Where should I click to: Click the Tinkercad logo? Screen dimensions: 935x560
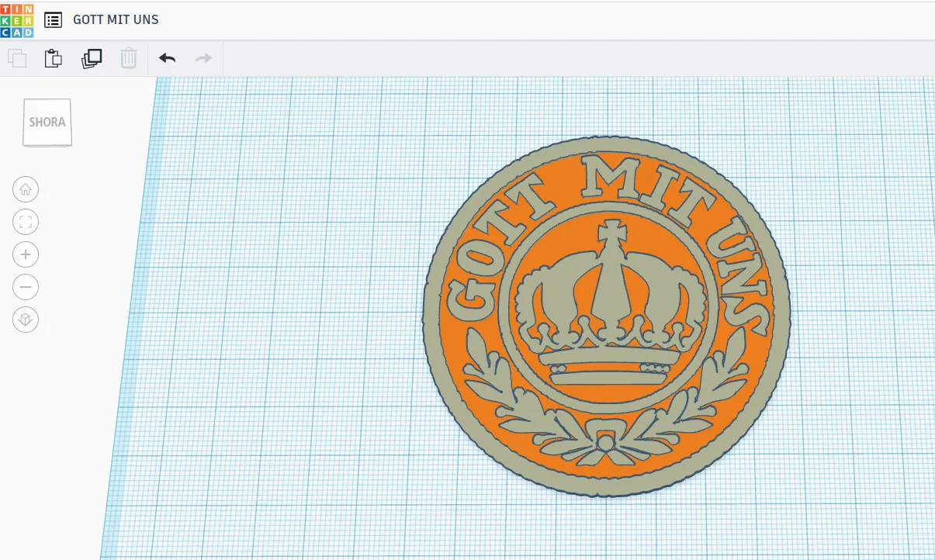click(17, 19)
